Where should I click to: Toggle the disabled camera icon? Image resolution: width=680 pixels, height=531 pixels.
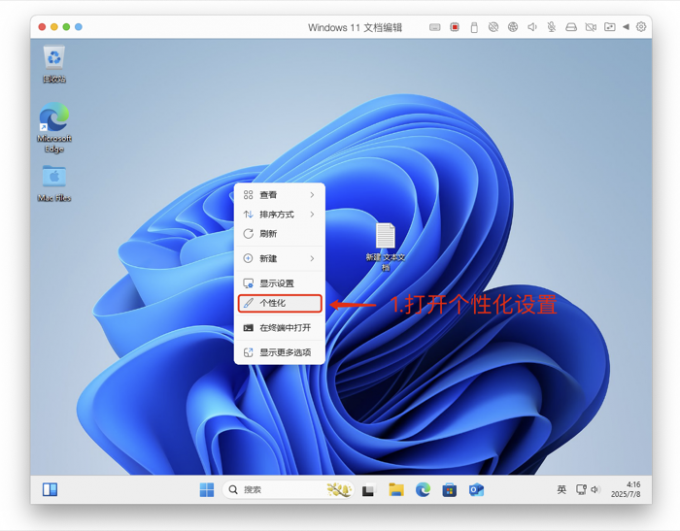pyautogui.click(x=590, y=27)
